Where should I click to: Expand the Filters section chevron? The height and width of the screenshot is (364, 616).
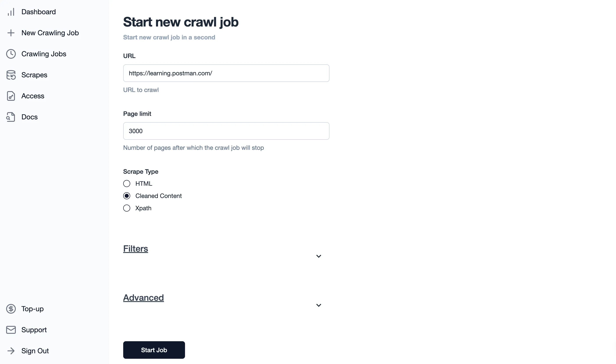pyautogui.click(x=319, y=256)
